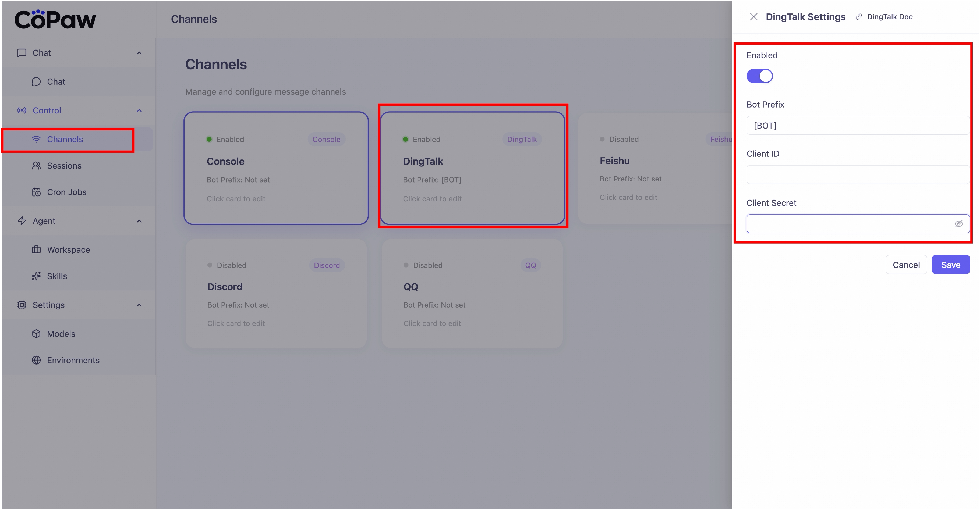Viewport: 980px width, 510px height.
Task: Collapse the Chat group chevron
Action: pos(139,53)
